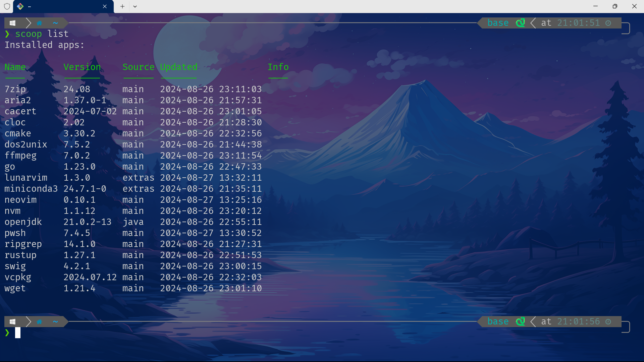Click the home icon in top prompt
644x362 pixels.
pos(39,23)
